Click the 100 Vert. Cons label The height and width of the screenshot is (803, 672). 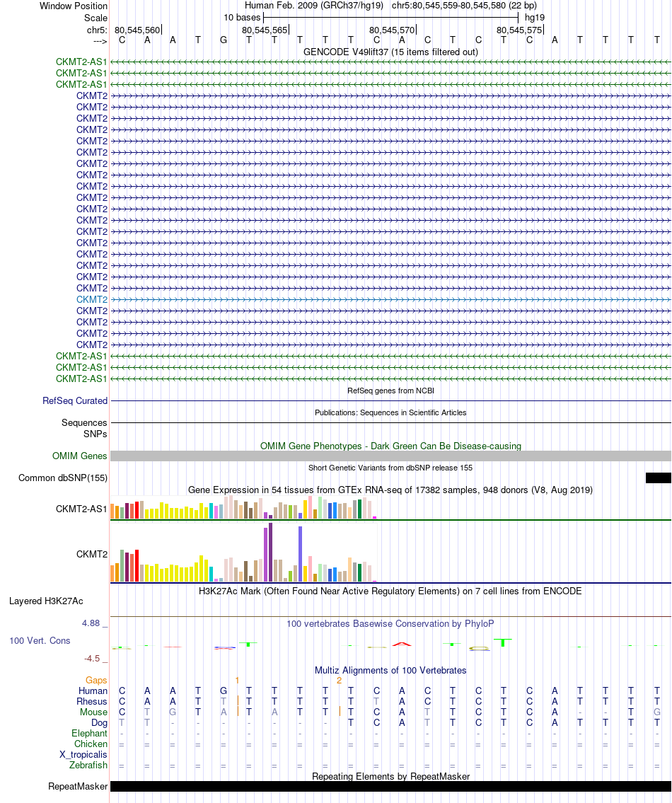[40, 641]
